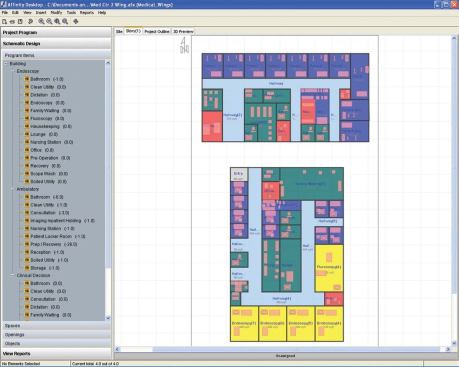Collapse the Building tree node
This screenshot has width=459, height=367.
coord(6,63)
